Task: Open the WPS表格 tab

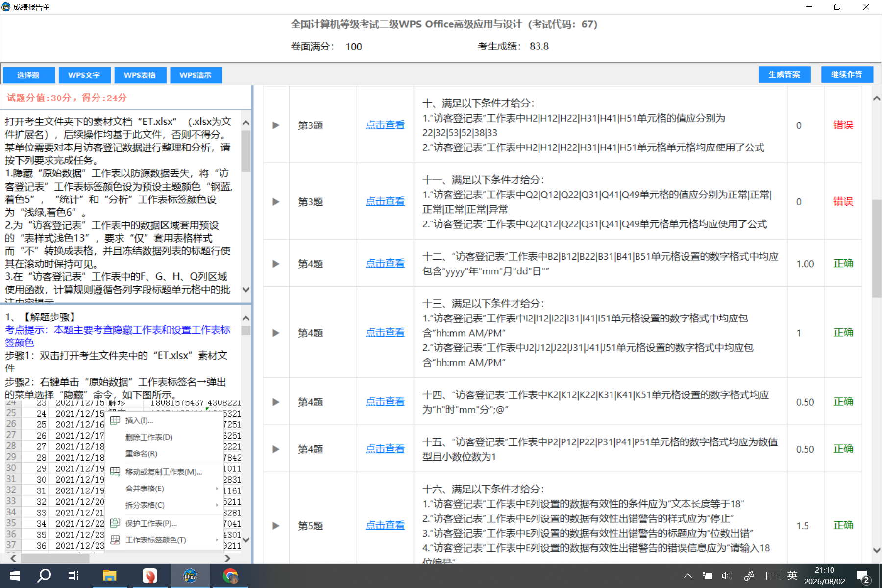Action: pos(140,75)
